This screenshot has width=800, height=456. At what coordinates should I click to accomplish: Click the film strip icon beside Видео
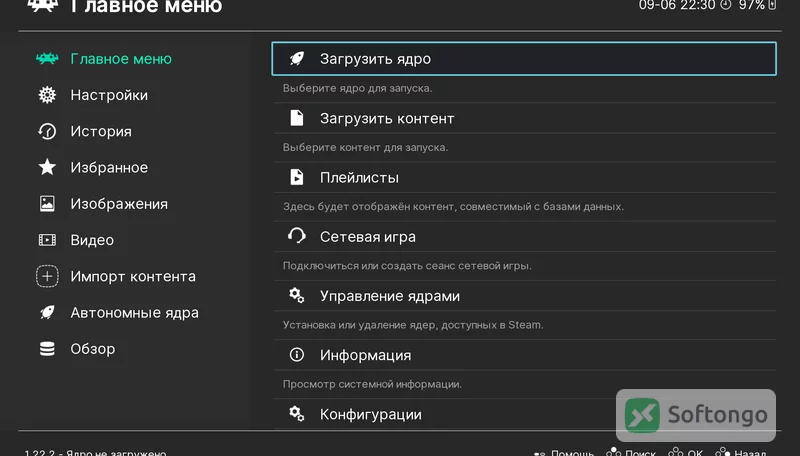click(x=47, y=240)
